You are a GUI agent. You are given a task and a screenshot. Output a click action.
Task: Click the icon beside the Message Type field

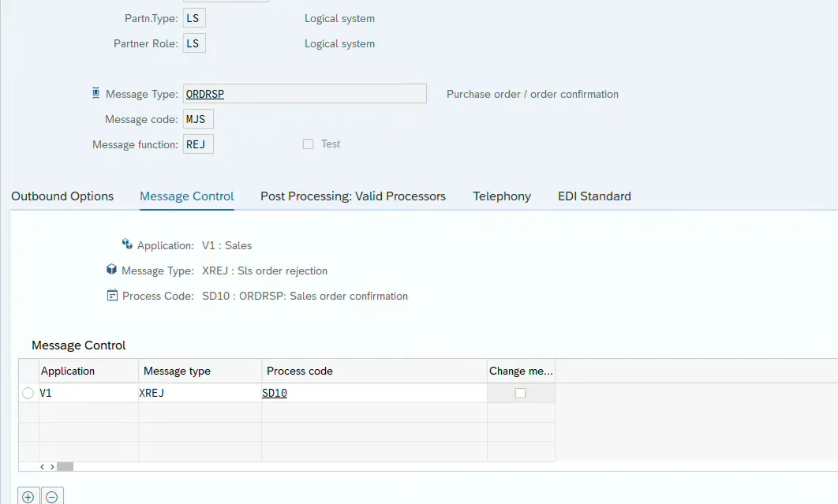(x=96, y=93)
